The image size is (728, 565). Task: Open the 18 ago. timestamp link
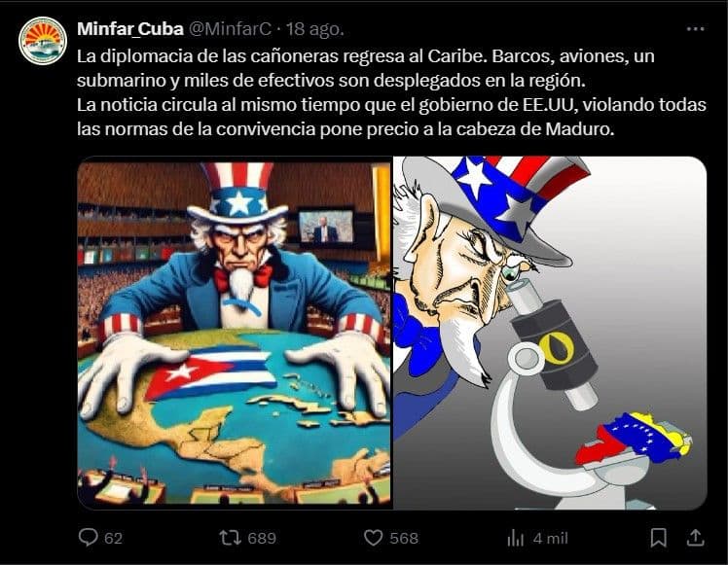coord(314,29)
